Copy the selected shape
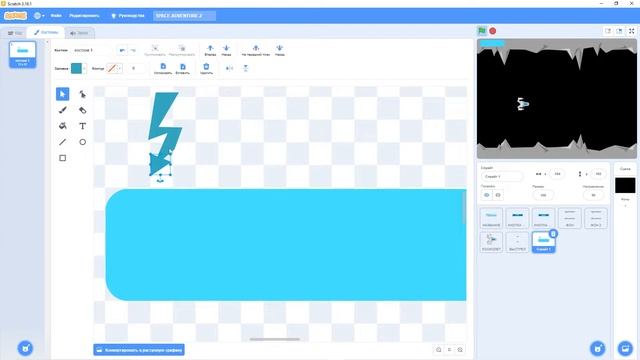This screenshot has width=640, height=360. [x=163, y=69]
